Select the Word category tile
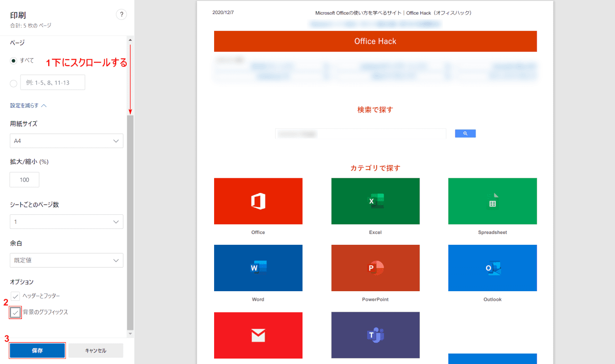 click(x=258, y=268)
